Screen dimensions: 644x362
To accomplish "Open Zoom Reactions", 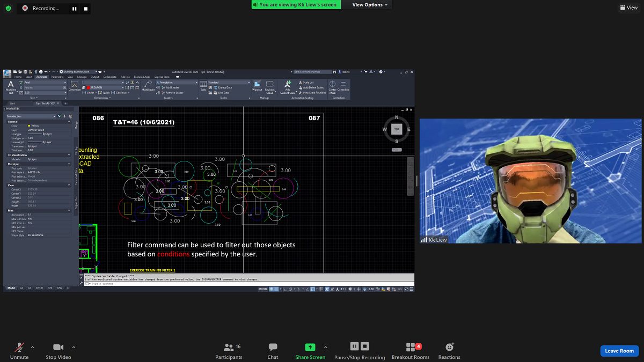I will tap(449, 351).
